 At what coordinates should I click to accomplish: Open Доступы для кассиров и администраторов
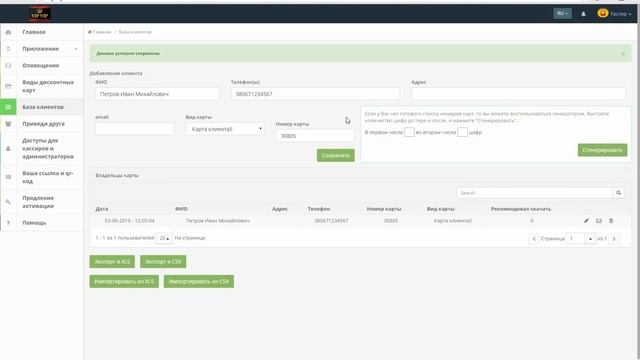[x=48, y=148]
